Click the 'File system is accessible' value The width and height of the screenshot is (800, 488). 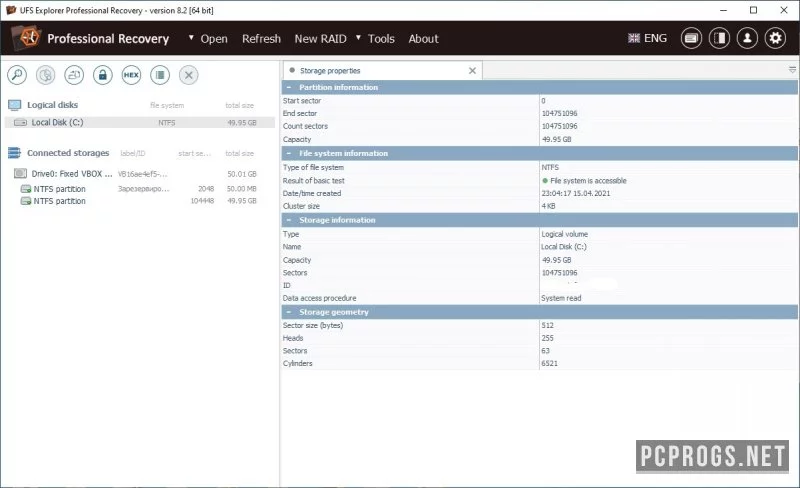(588, 181)
